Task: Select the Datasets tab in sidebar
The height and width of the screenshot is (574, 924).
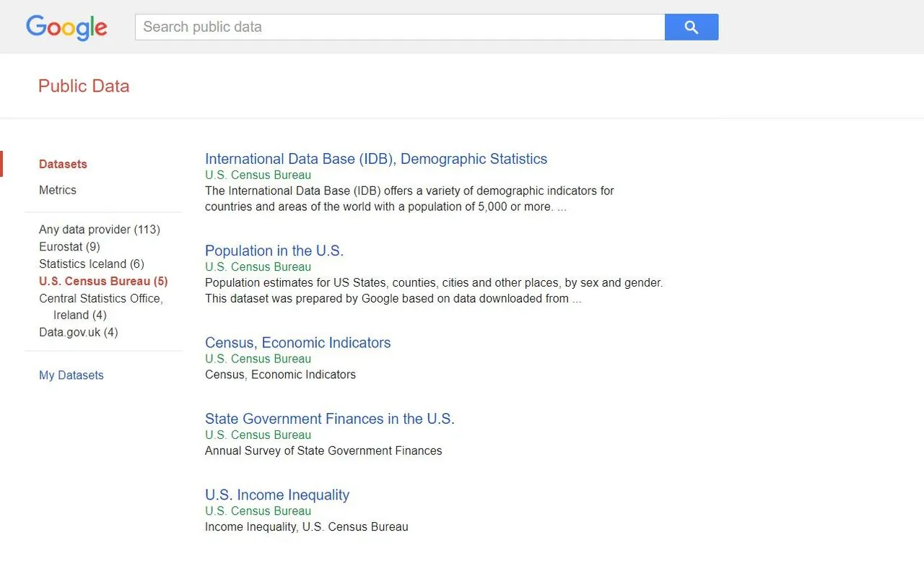Action: tap(63, 164)
